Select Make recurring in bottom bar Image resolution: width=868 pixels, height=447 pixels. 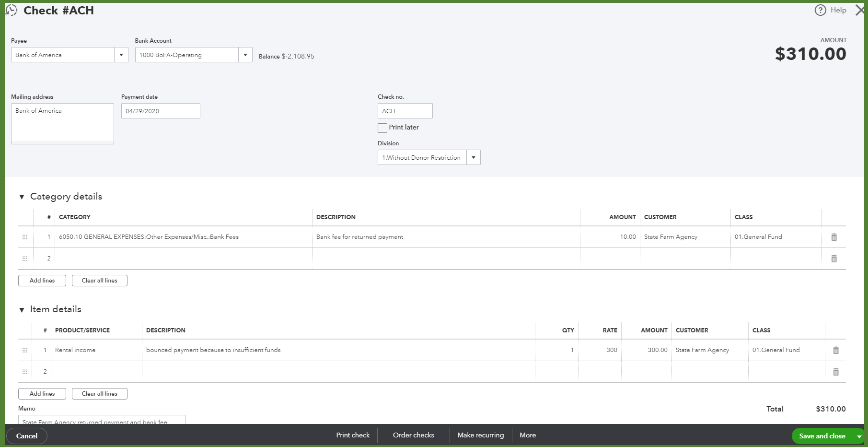[481, 435]
